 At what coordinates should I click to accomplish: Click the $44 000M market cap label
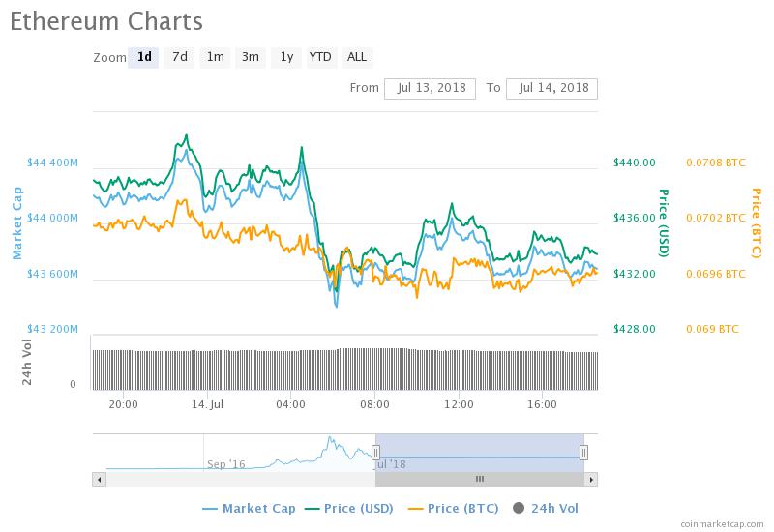tap(52, 219)
